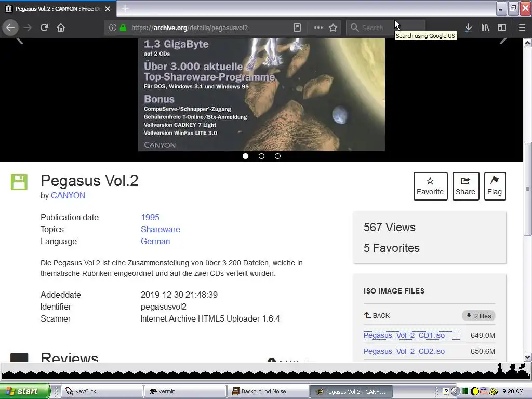The height and width of the screenshot is (399, 532).
Task: Select the second carousel image dot
Action: pos(261,156)
